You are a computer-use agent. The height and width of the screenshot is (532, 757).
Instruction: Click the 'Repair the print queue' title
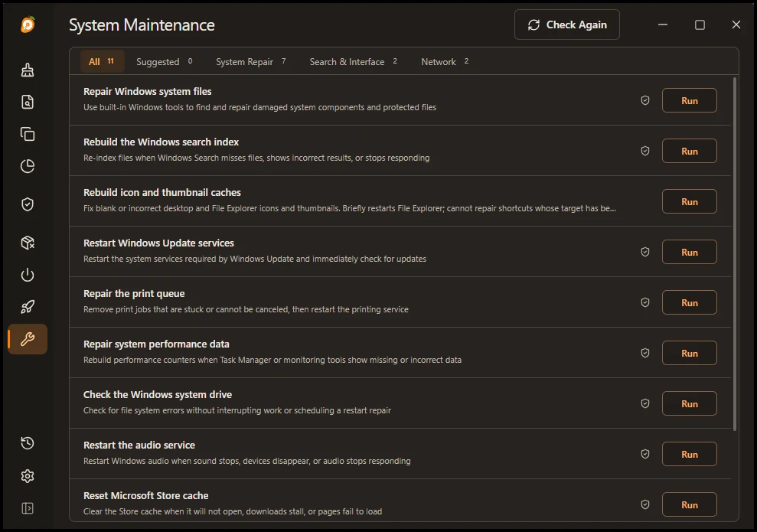click(x=134, y=293)
